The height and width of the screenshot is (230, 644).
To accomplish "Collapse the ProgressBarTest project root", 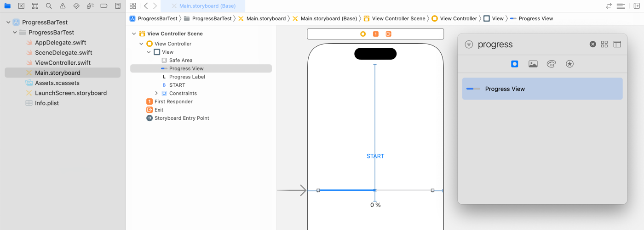I will 8,22.
